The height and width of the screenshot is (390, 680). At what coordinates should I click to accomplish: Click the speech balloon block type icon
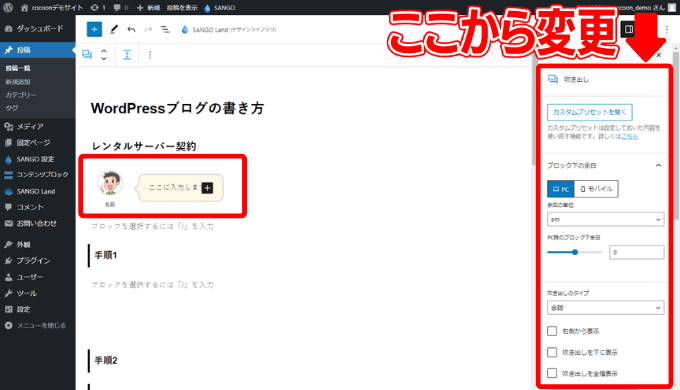(x=87, y=55)
